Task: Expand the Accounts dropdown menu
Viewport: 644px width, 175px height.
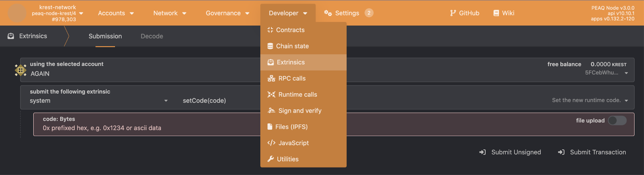Action: [x=116, y=13]
